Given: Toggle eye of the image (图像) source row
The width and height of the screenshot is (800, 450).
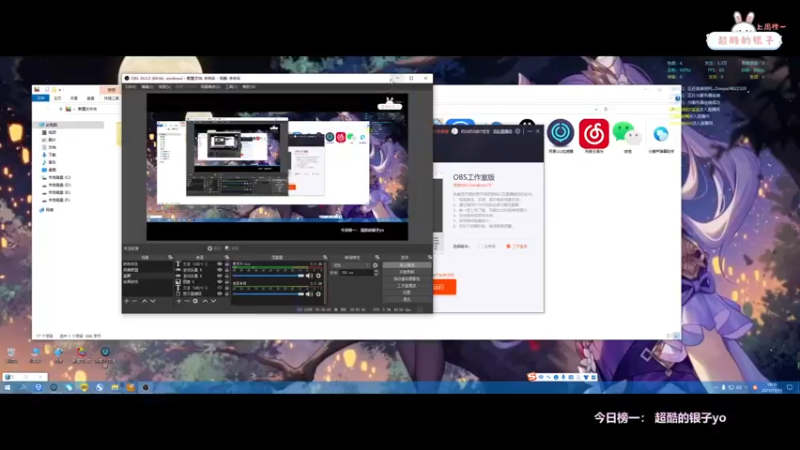Looking at the screenshot, I should [x=220, y=282].
